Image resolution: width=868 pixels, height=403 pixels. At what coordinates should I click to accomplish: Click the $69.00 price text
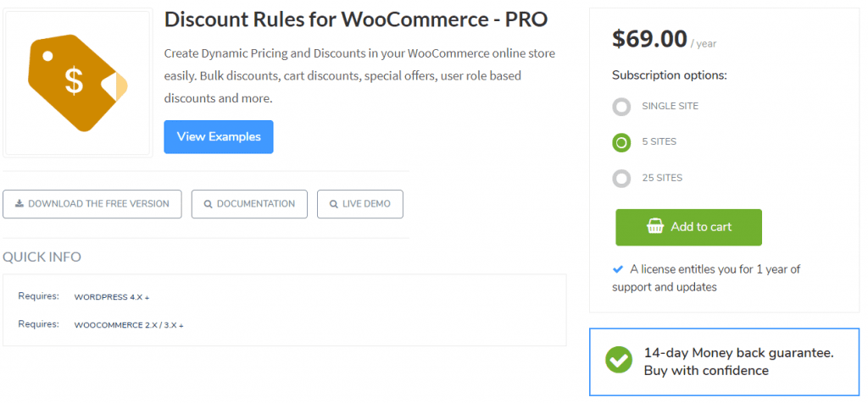(649, 39)
